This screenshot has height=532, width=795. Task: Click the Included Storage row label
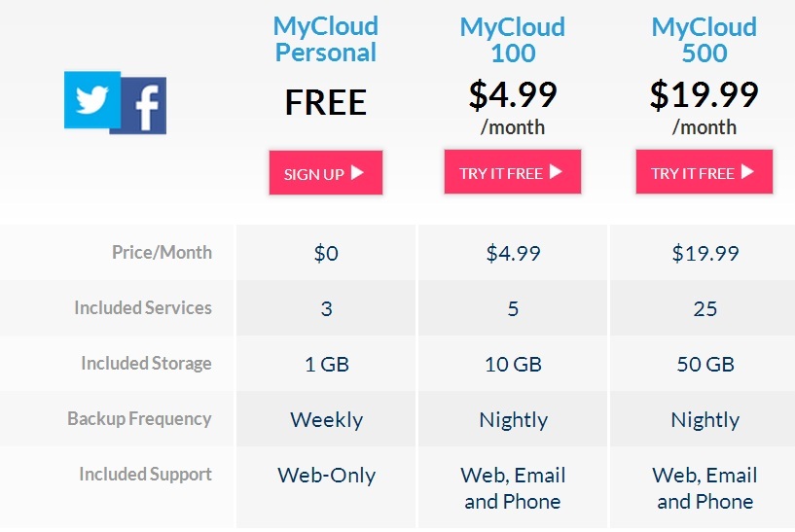pyautogui.click(x=146, y=364)
